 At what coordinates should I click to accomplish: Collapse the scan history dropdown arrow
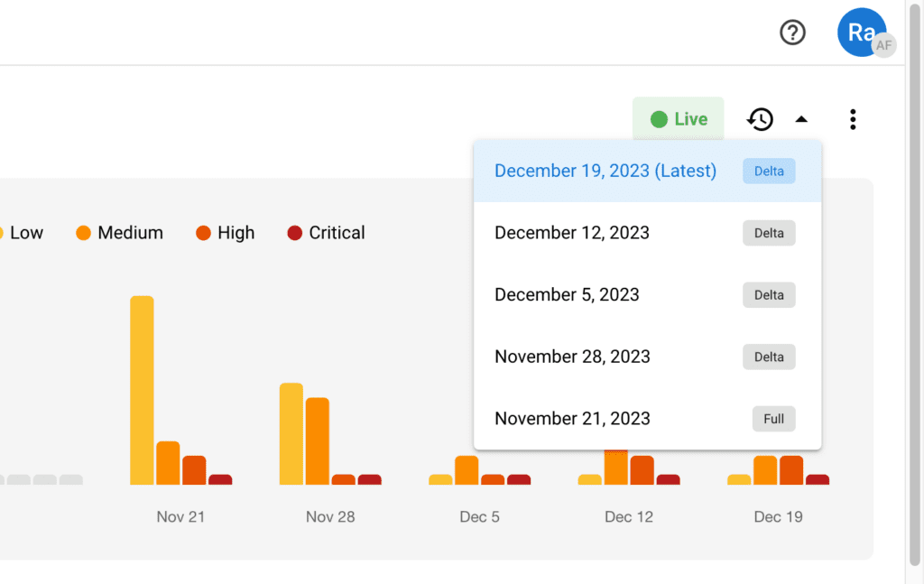pyautogui.click(x=801, y=119)
